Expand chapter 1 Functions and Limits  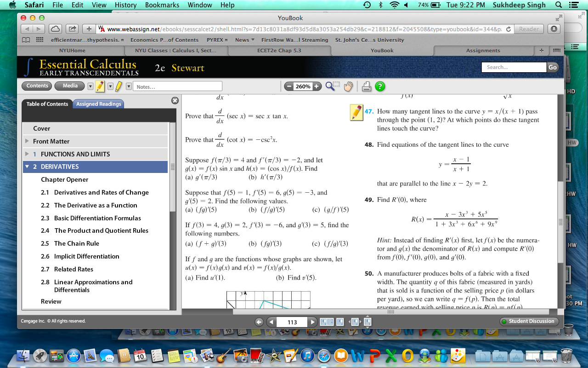[x=27, y=154]
